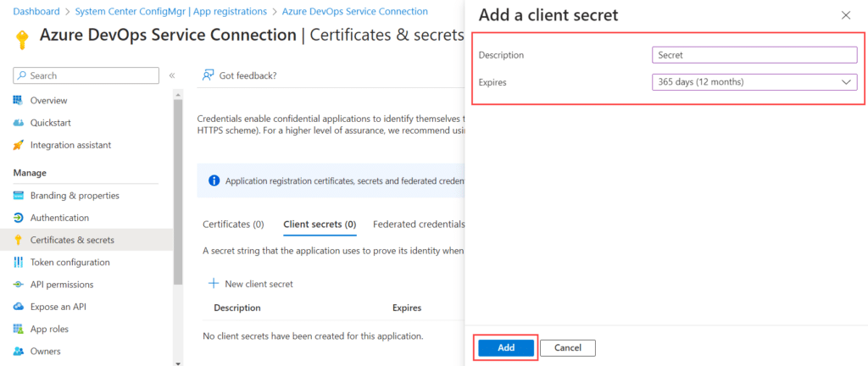Close the Add a client secret panel
This screenshot has width=868, height=366.
(846, 15)
